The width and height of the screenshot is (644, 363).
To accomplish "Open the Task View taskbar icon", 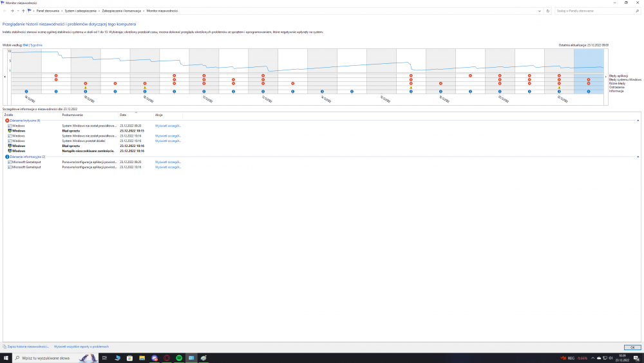I will (x=104, y=358).
